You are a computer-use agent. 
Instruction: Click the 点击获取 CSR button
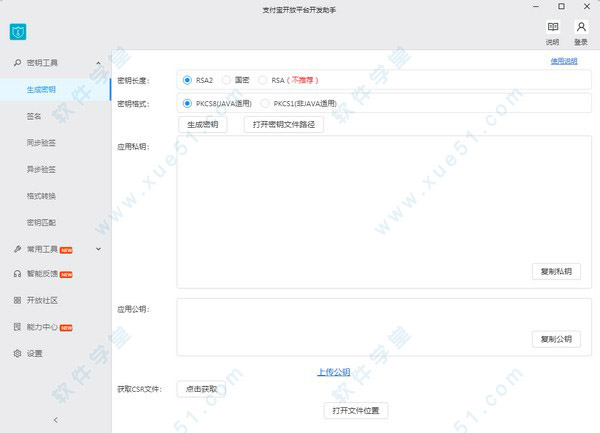[x=202, y=389]
